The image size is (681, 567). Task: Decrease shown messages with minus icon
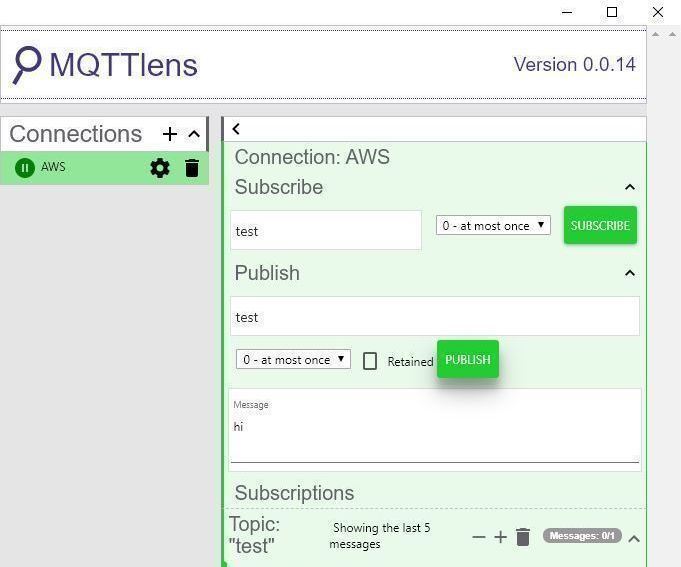pyautogui.click(x=479, y=537)
